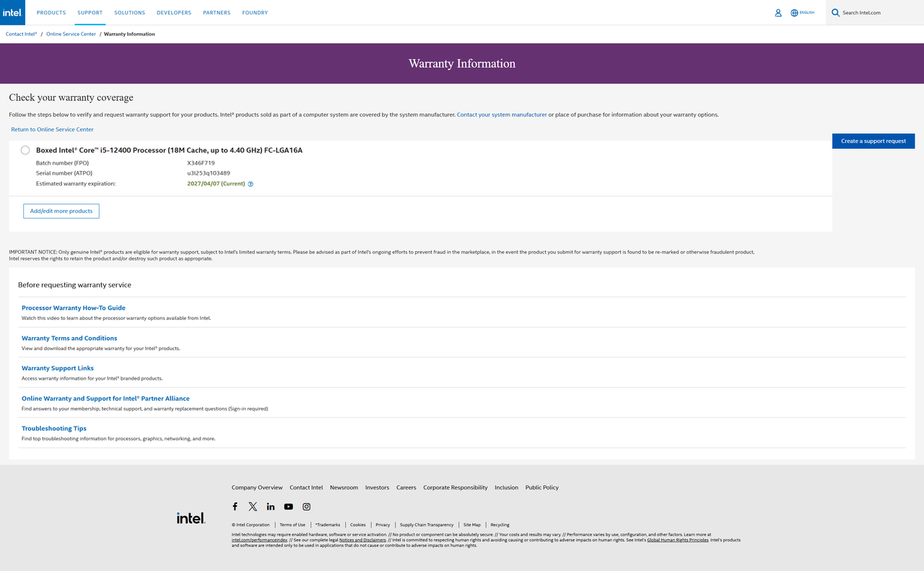Click the Create a support request button

point(873,141)
